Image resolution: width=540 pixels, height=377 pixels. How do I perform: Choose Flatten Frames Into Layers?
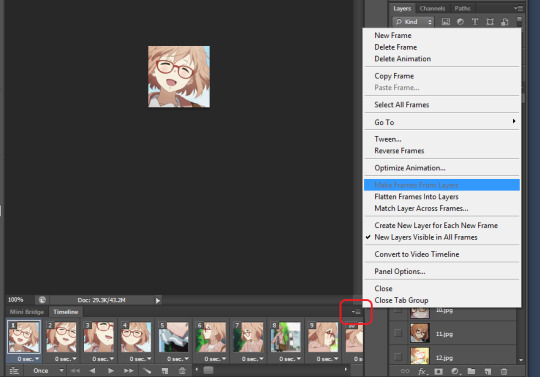tap(442, 197)
